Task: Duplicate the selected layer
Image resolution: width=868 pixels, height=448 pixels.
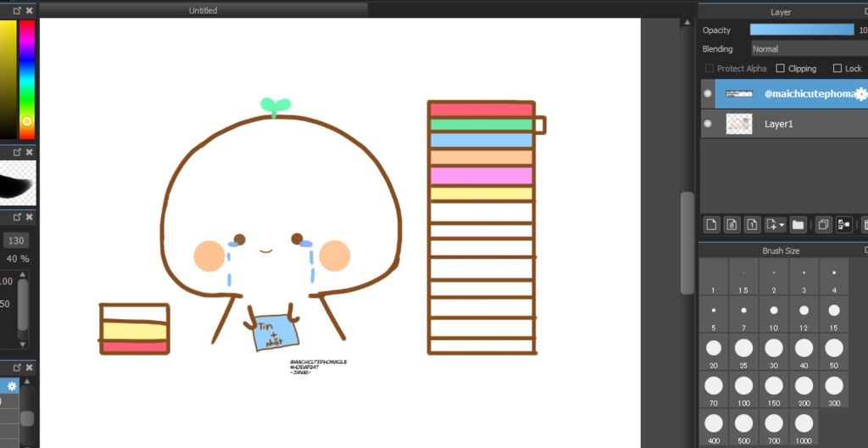Action: 823,225
